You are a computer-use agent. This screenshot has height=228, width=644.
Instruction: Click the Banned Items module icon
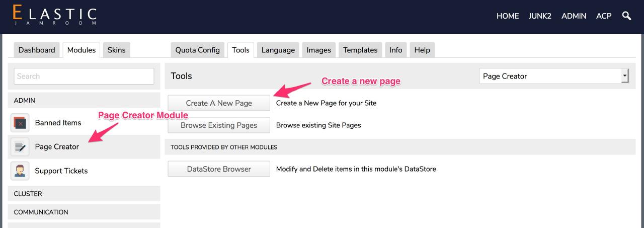click(x=20, y=123)
